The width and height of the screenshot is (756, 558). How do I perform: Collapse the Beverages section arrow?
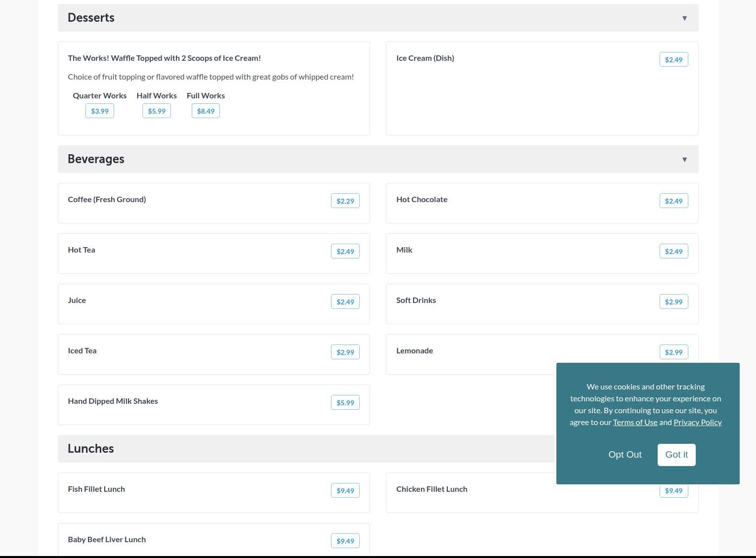684,160
